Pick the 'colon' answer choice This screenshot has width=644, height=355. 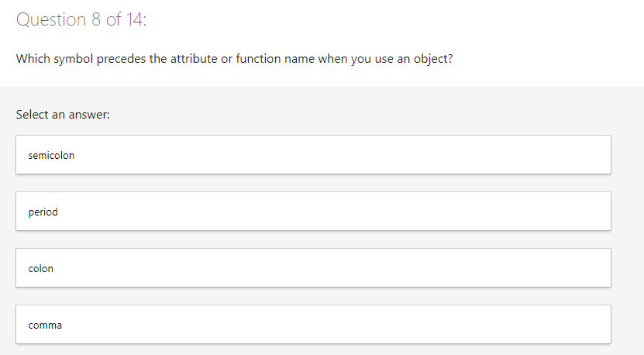[x=313, y=268]
